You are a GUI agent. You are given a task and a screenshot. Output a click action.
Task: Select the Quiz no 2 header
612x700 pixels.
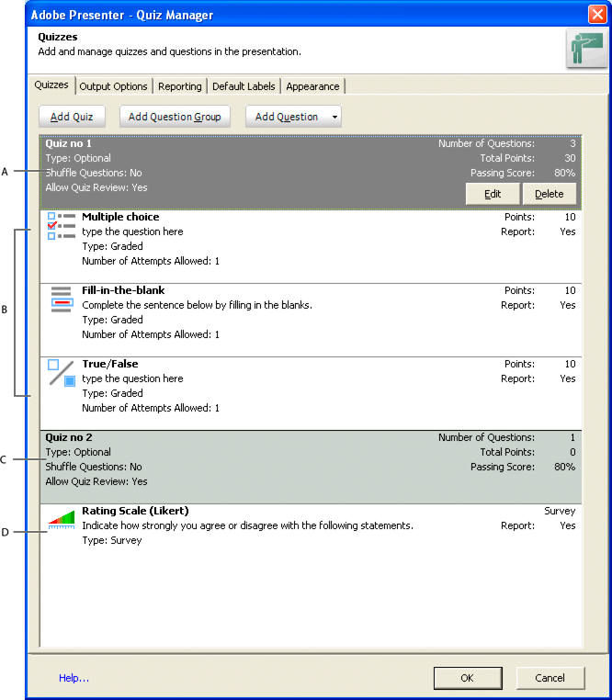(x=311, y=467)
